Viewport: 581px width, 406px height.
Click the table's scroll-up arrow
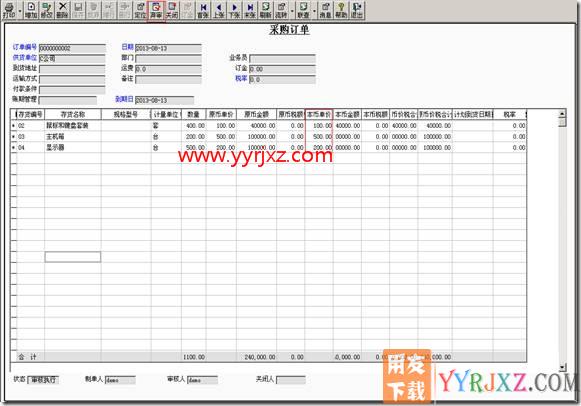coord(562,114)
